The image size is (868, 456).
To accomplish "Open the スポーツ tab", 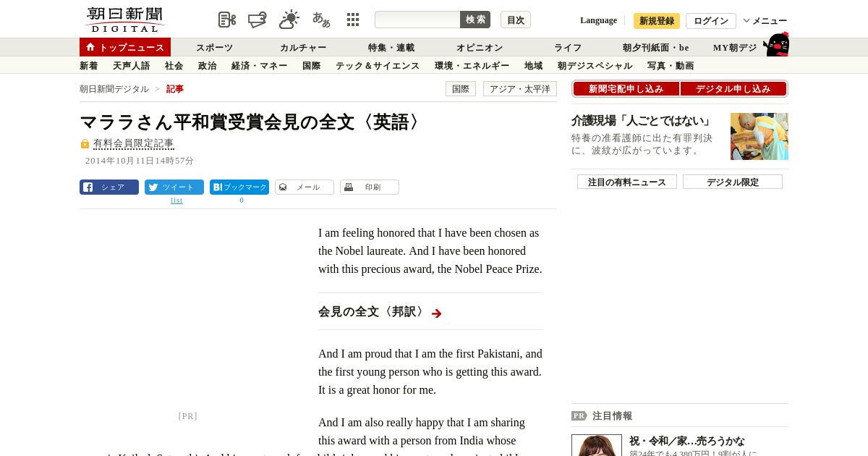I will pyautogui.click(x=215, y=48).
